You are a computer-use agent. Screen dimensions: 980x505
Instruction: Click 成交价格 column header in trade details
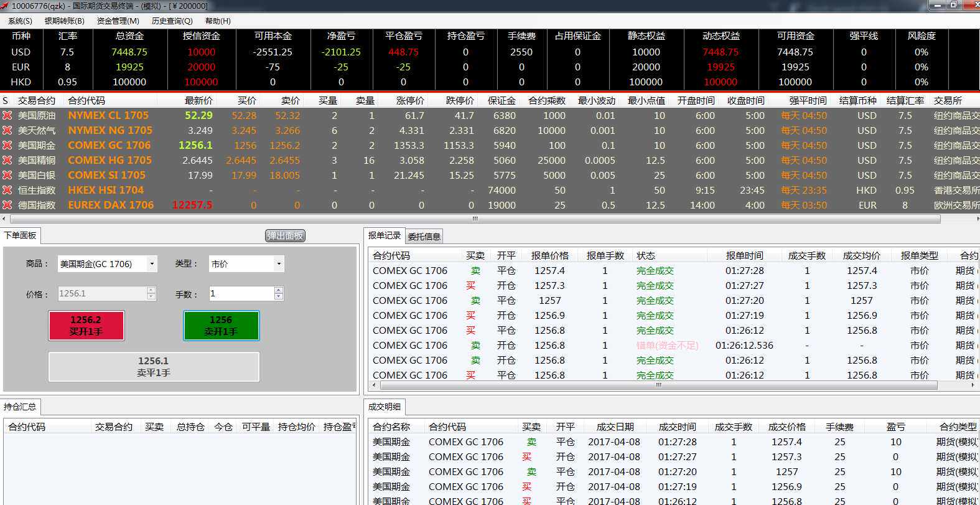pyautogui.click(x=786, y=427)
